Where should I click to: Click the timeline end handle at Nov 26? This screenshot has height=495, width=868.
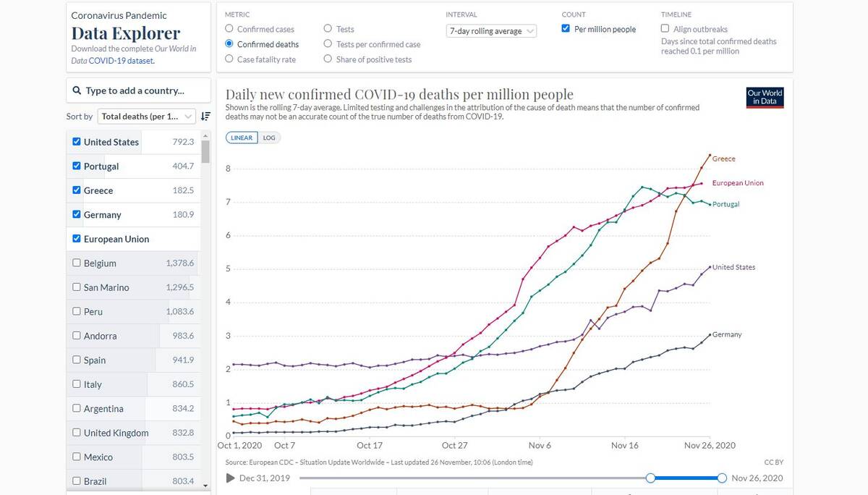pos(722,478)
